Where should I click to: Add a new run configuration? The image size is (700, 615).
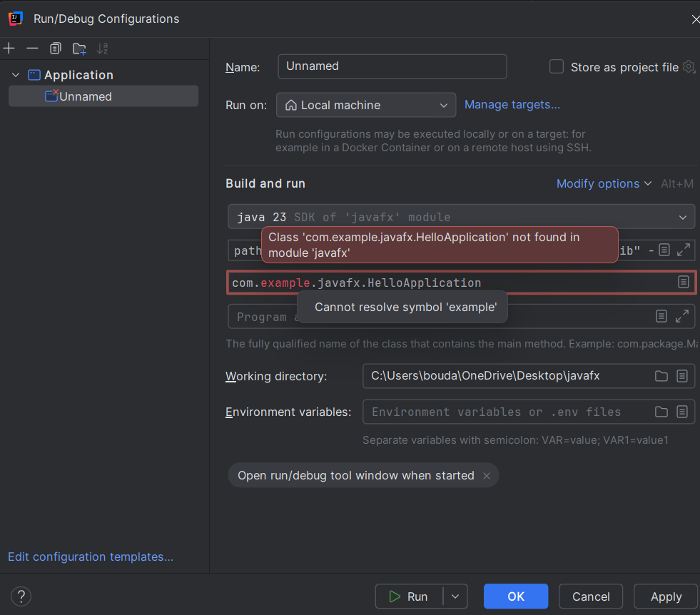coord(9,48)
